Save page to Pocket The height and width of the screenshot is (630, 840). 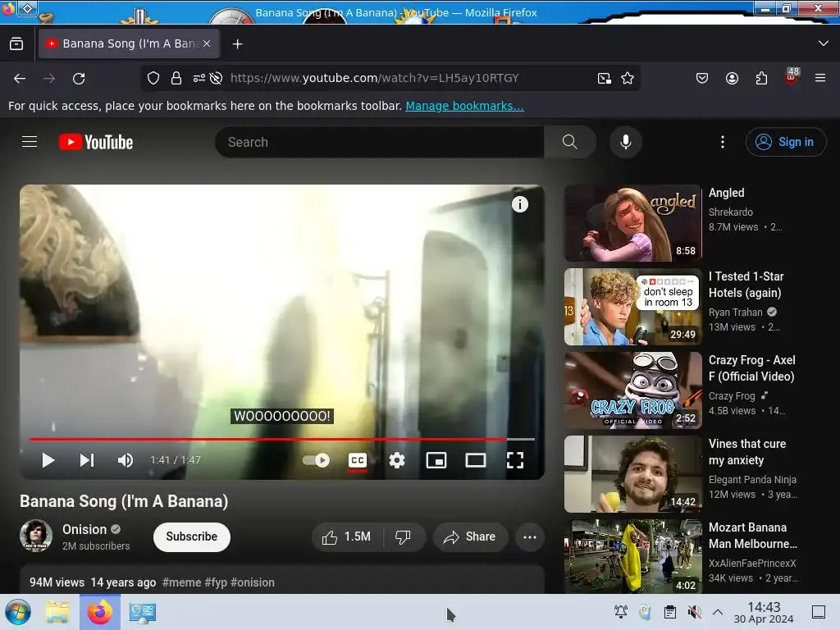[702, 78]
